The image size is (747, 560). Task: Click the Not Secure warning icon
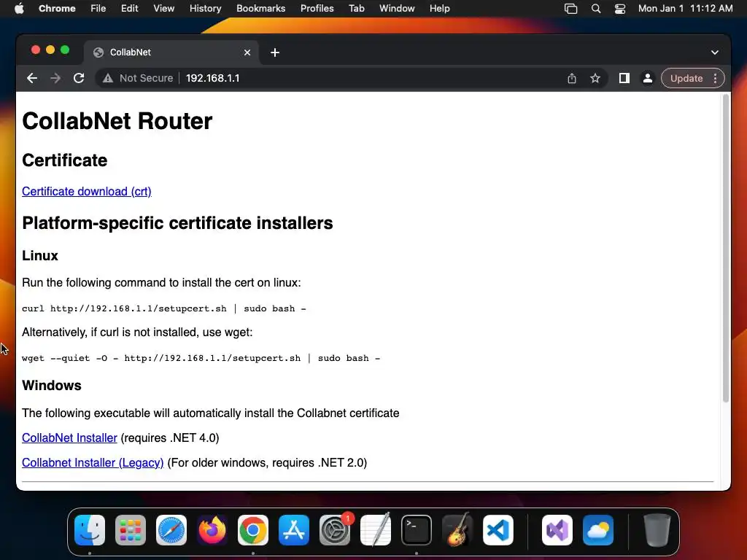pos(108,78)
